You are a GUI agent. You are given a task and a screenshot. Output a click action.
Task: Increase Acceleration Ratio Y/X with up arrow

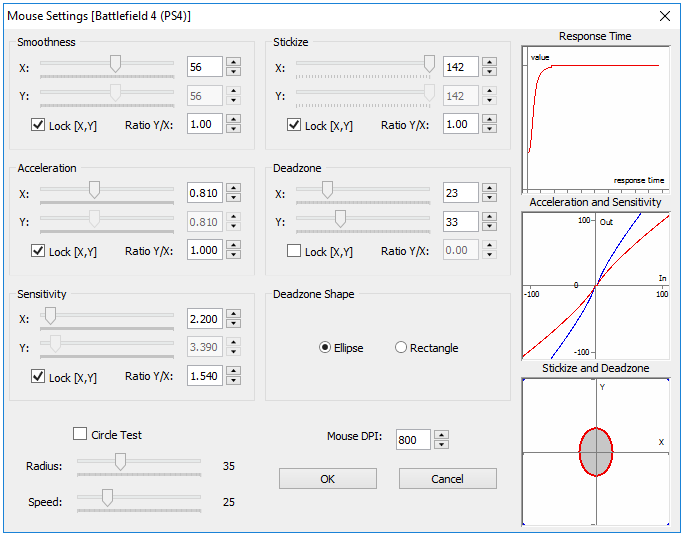point(234,245)
